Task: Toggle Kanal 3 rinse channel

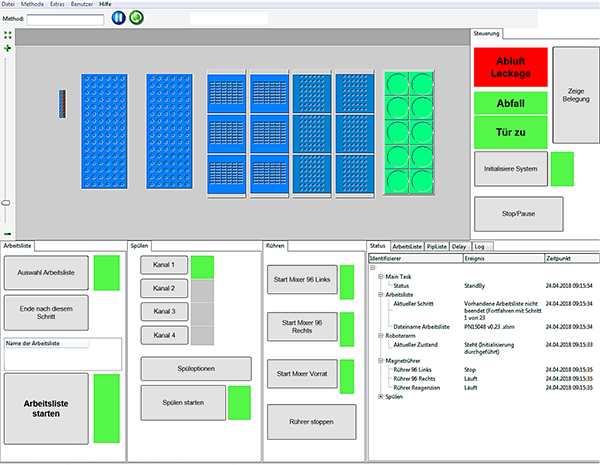Action: click(x=165, y=311)
